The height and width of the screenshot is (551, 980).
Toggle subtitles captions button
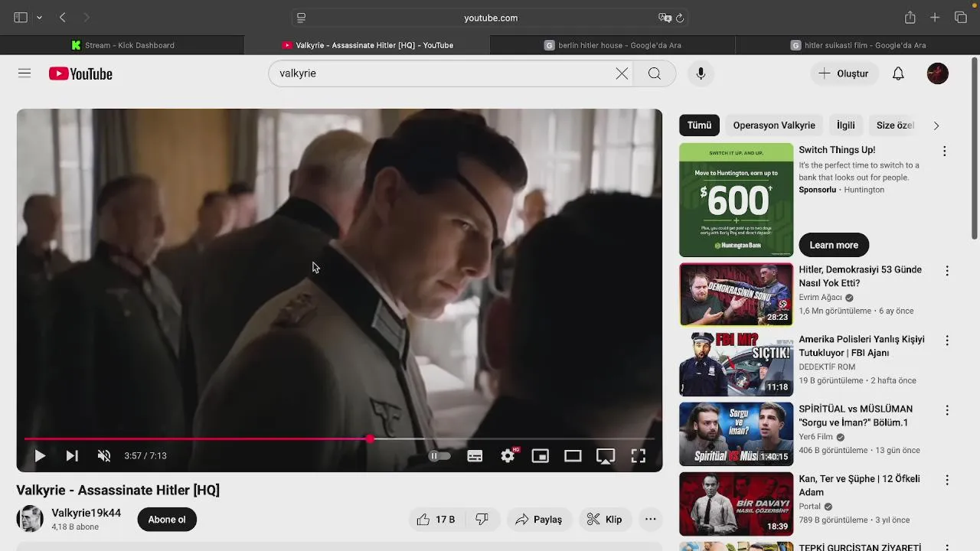(475, 456)
